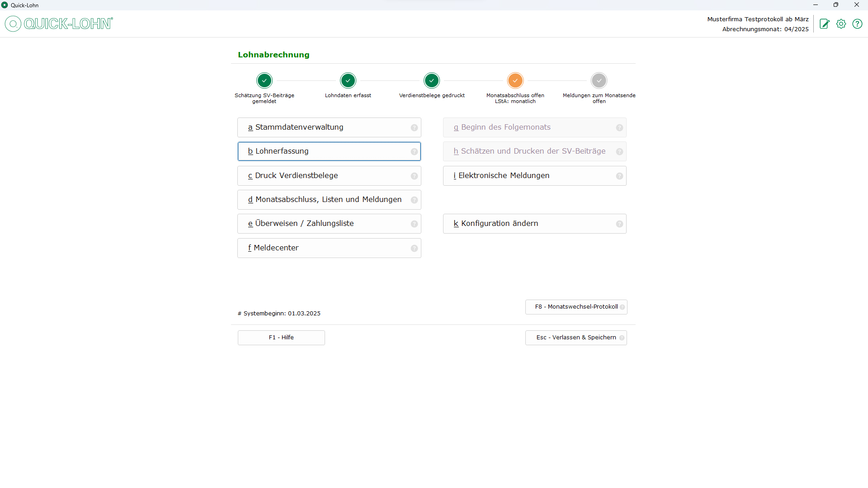Click green Lohndaten erfasst status circle
The width and height of the screenshot is (868, 488).
348,81
